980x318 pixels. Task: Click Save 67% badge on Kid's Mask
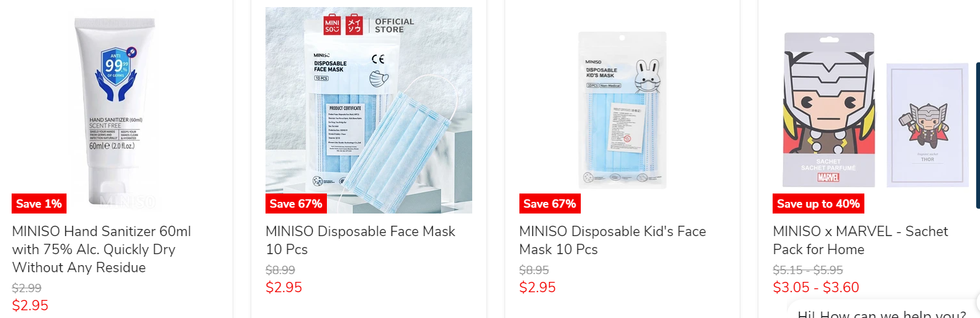[x=550, y=204]
